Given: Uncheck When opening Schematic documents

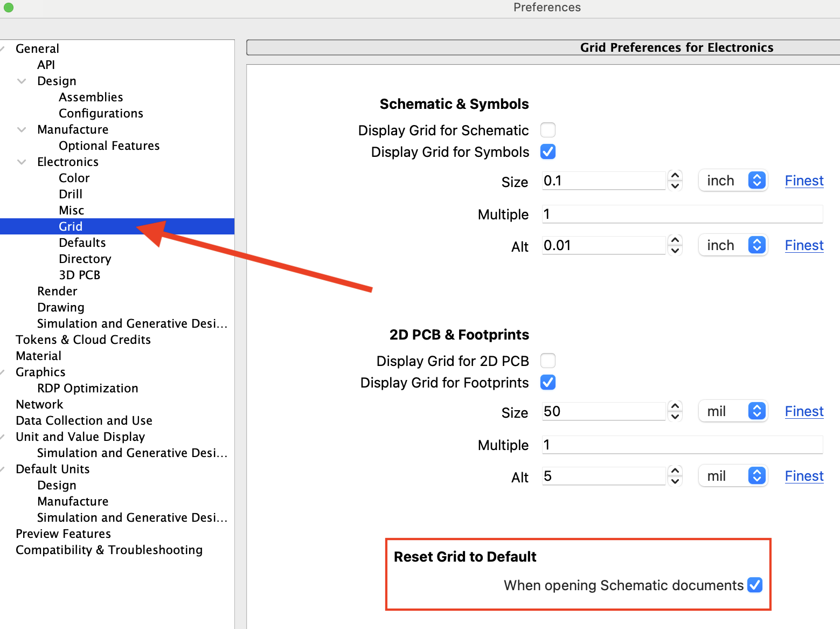Looking at the screenshot, I should pos(755,585).
